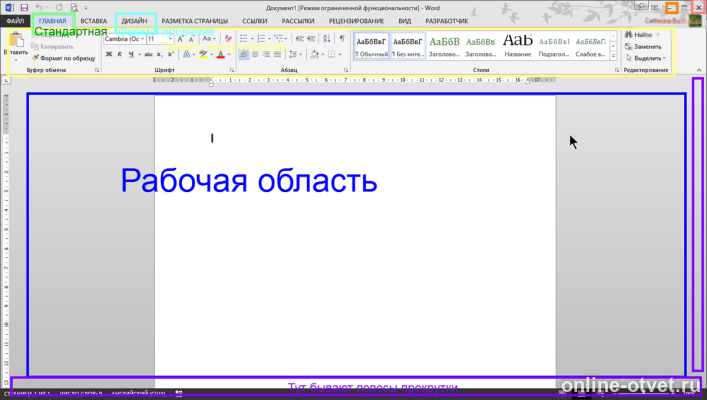Open the Абзац dialog launcher
The image size is (707, 400).
coord(346,70)
